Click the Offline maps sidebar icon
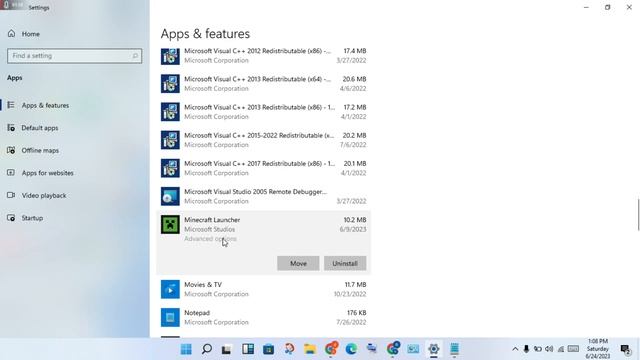This screenshot has width=640, height=360. pos(11,150)
